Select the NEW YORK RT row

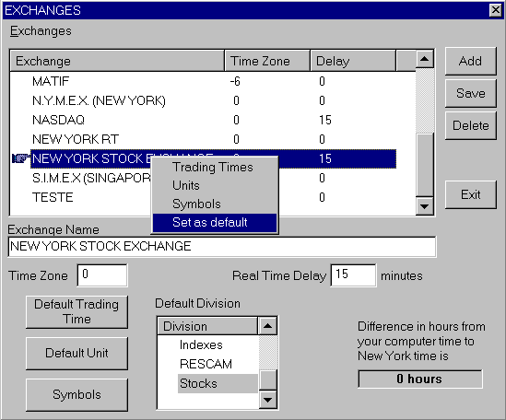(x=213, y=139)
